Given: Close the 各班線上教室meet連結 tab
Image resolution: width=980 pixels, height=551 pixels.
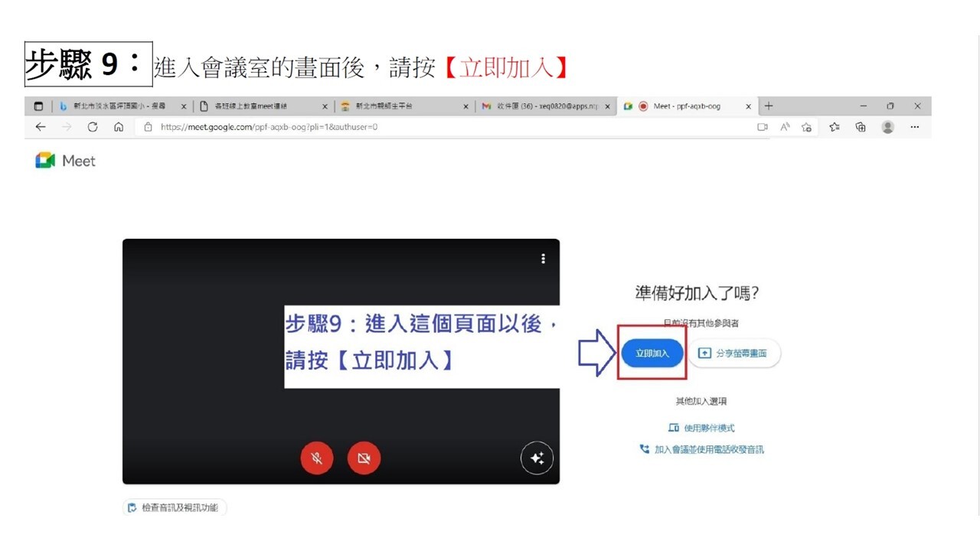Looking at the screenshot, I should pyautogui.click(x=325, y=106).
